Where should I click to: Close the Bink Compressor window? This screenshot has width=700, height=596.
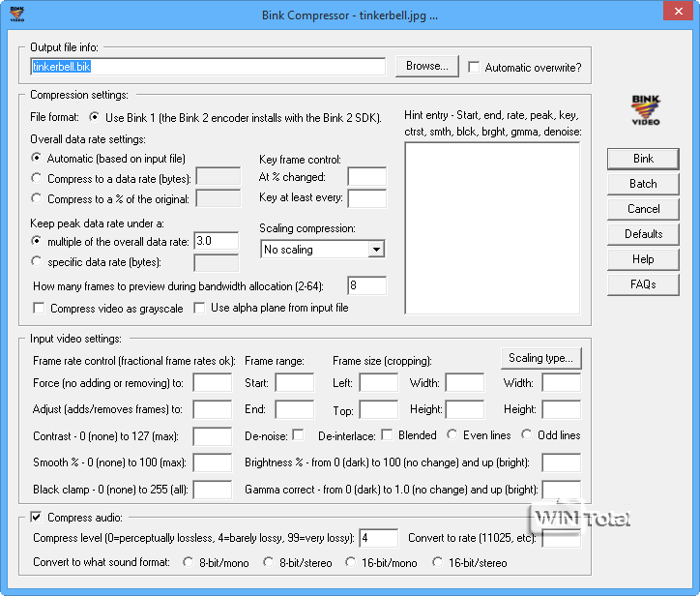coord(678,11)
